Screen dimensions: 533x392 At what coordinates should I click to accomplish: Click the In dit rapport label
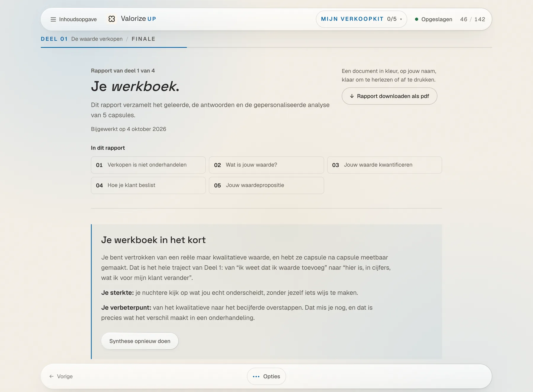pos(108,148)
